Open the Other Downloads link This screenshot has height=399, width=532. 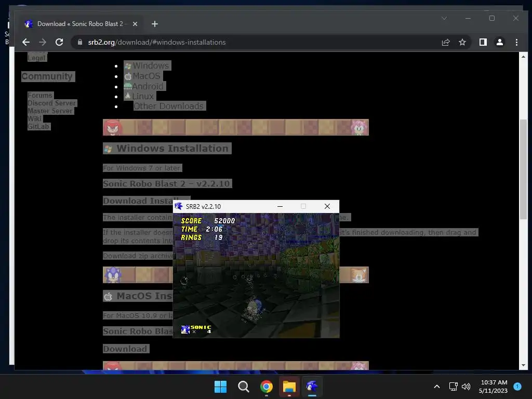click(169, 106)
